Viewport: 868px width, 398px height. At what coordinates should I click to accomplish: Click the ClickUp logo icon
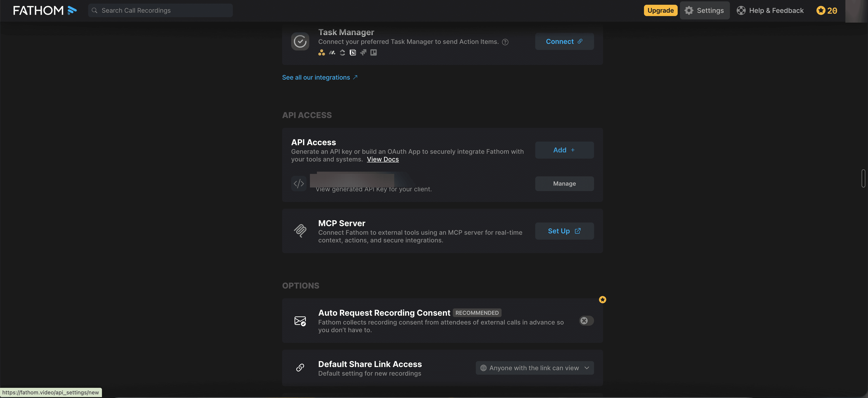click(342, 52)
